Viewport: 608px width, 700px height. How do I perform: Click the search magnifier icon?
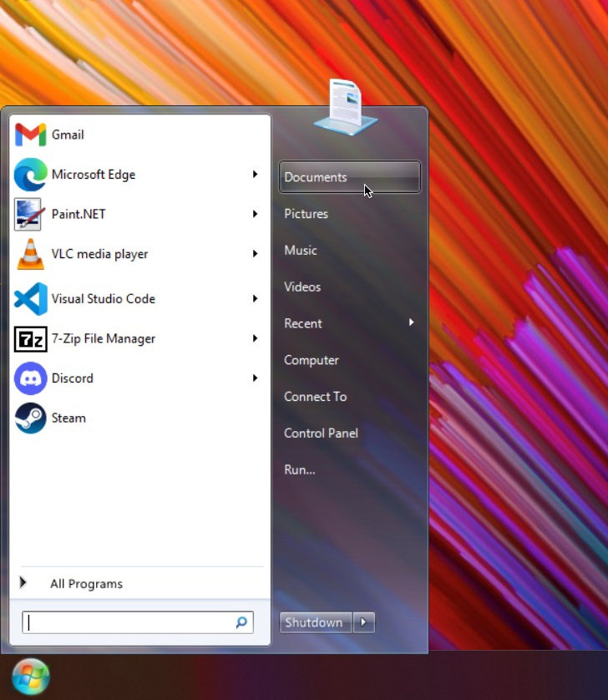coord(241,622)
